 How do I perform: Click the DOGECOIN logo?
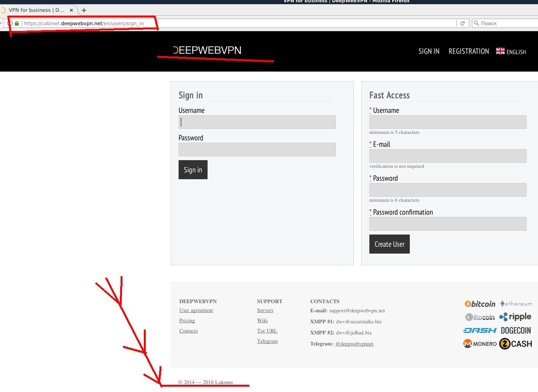point(516,331)
